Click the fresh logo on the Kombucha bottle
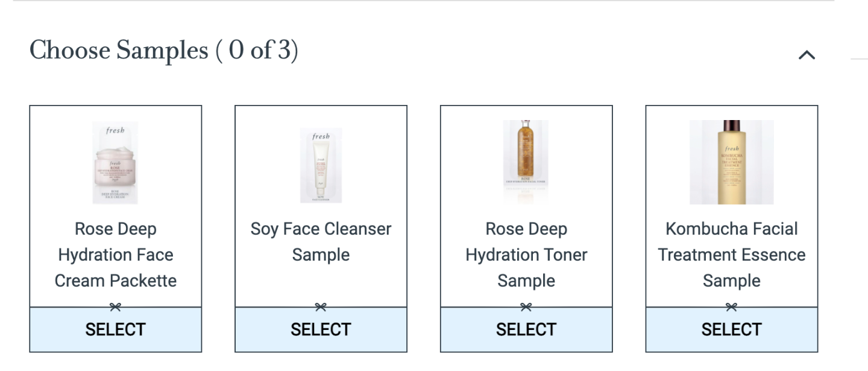This screenshot has width=868, height=371. point(732,148)
